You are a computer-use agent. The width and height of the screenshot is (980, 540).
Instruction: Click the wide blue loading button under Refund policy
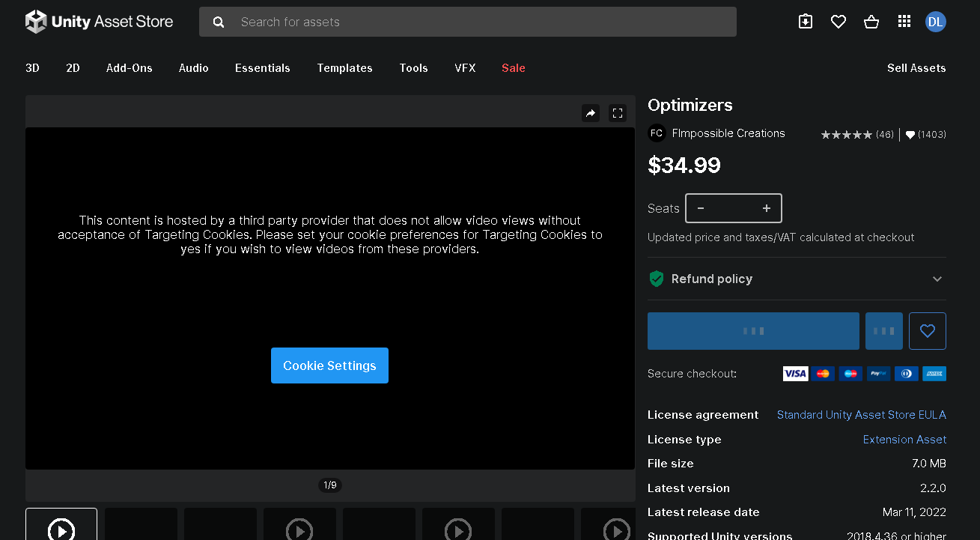point(753,331)
